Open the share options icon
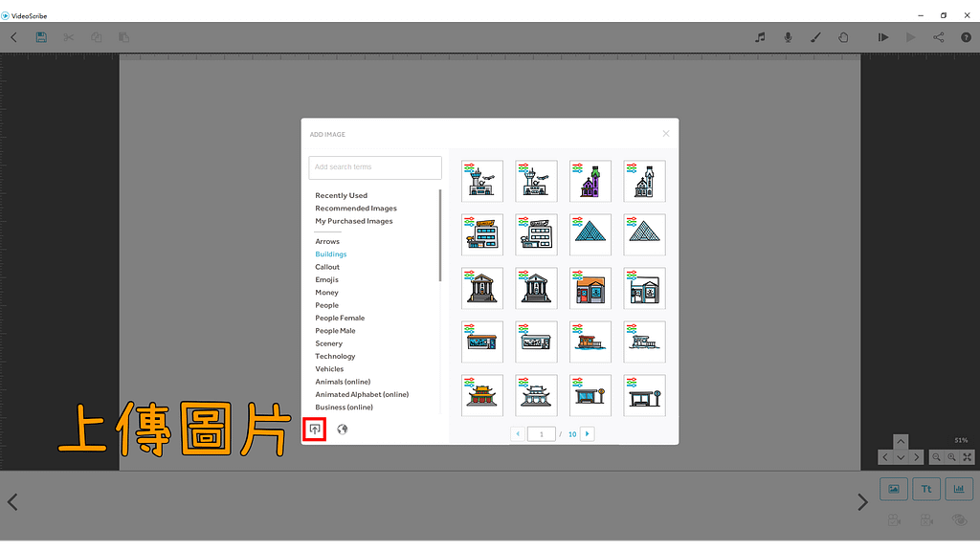 (938, 37)
